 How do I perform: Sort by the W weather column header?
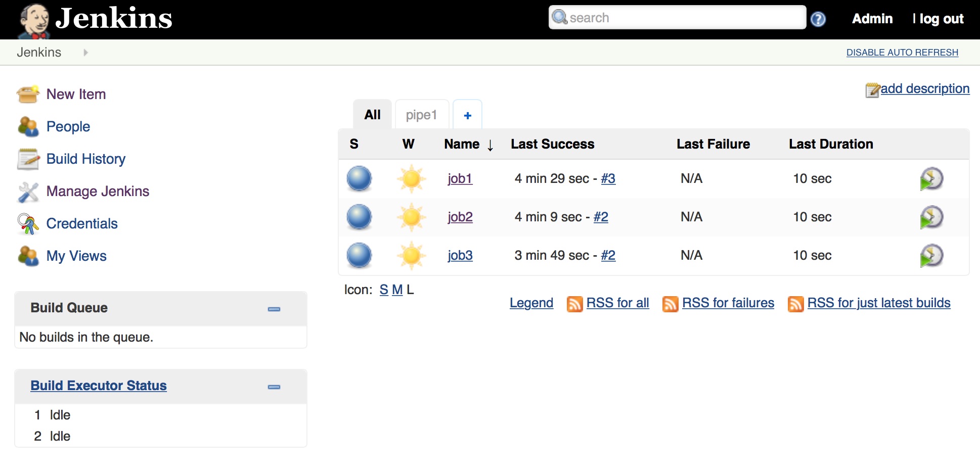[x=408, y=144]
